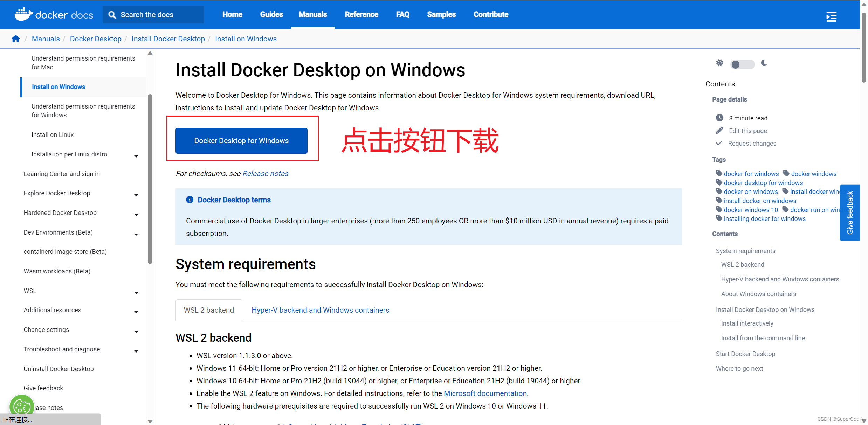Open the Release notes link
This screenshot has width=868, height=425.
(265, 173)
